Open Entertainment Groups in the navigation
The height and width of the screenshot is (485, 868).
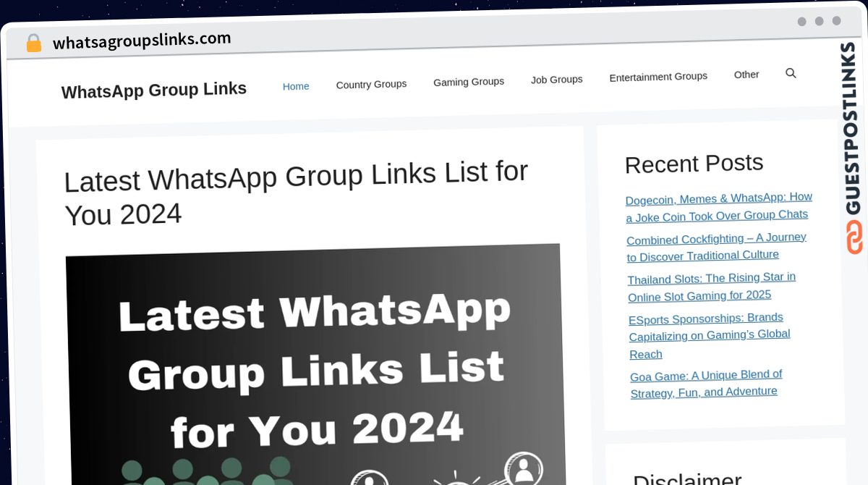(x=658, y=77)
